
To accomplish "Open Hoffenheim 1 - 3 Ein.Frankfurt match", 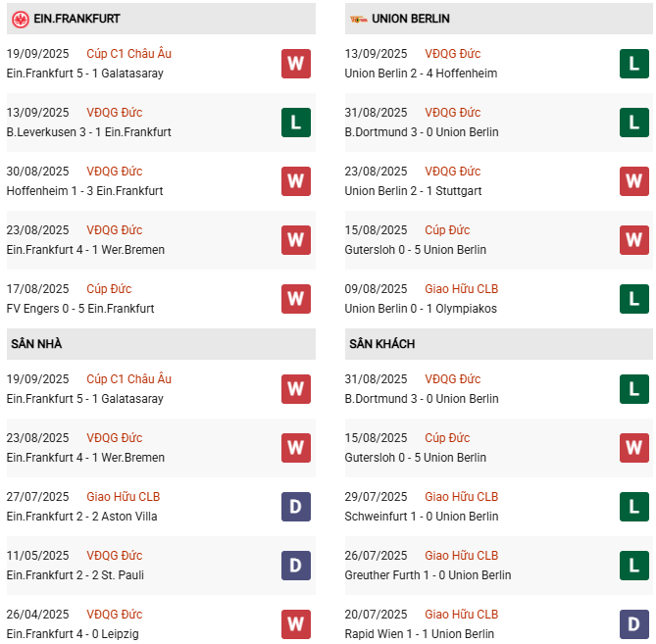I will point(84,191).
